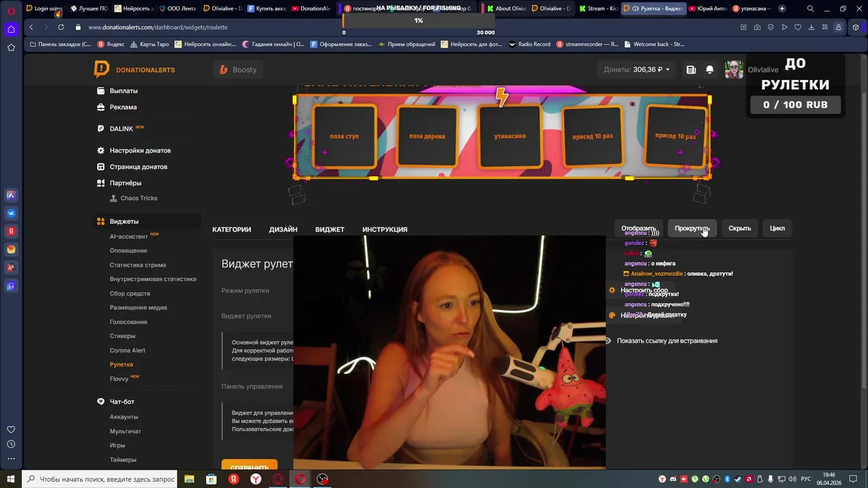Viewport: 868px width, 488px height.
Task: Switch to the ДИЗАЙН tab
Action: (283, 230)
